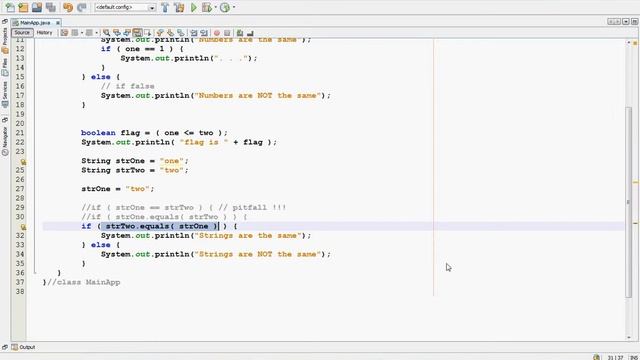The width and height of the screenshot is (640, 360).
Task: Click 'strOne = "two";' on line 27
Action: (118, 189)
